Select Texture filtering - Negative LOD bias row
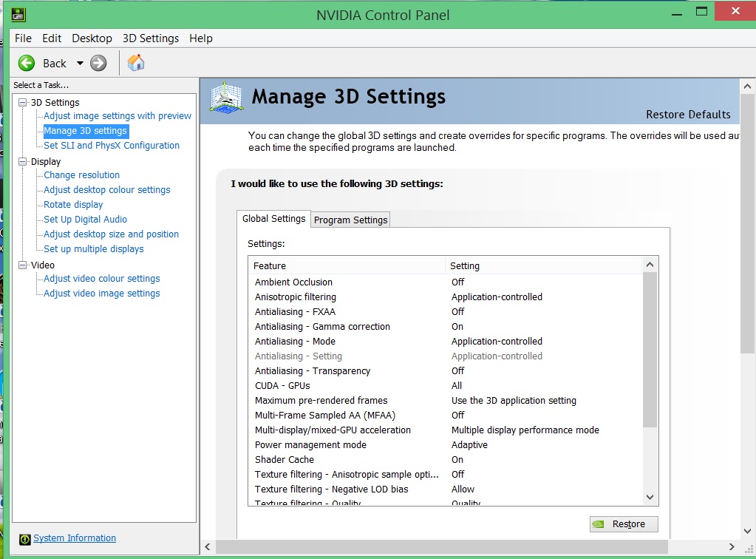The height and width of the screenshot is (559, 756). 446,489
